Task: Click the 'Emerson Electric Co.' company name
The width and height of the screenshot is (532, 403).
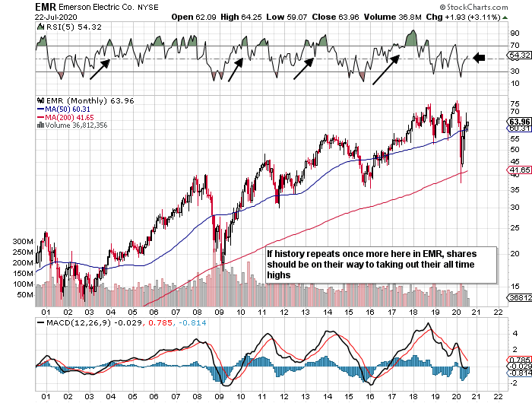Action: tap(97, 7)
